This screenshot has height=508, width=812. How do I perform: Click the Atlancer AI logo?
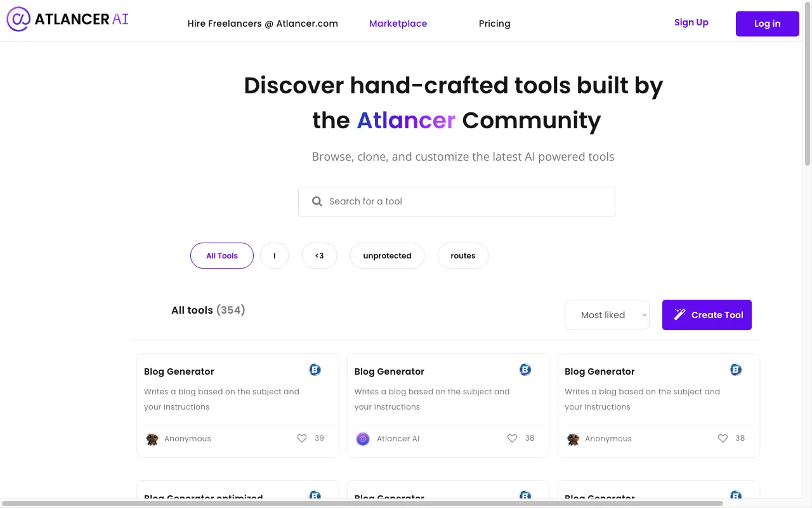[x=68, y=19]
